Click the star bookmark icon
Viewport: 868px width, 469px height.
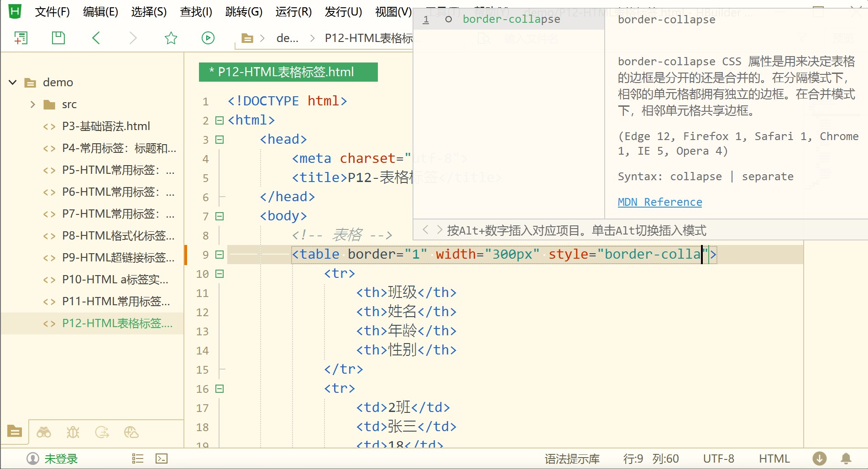pos(171,38)
